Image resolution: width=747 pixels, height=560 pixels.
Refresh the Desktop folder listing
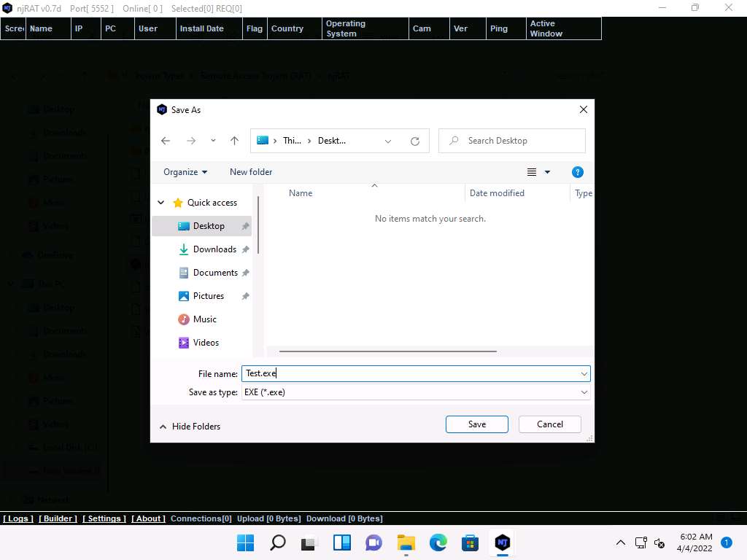pyautogui.click(x=415, y=141)
